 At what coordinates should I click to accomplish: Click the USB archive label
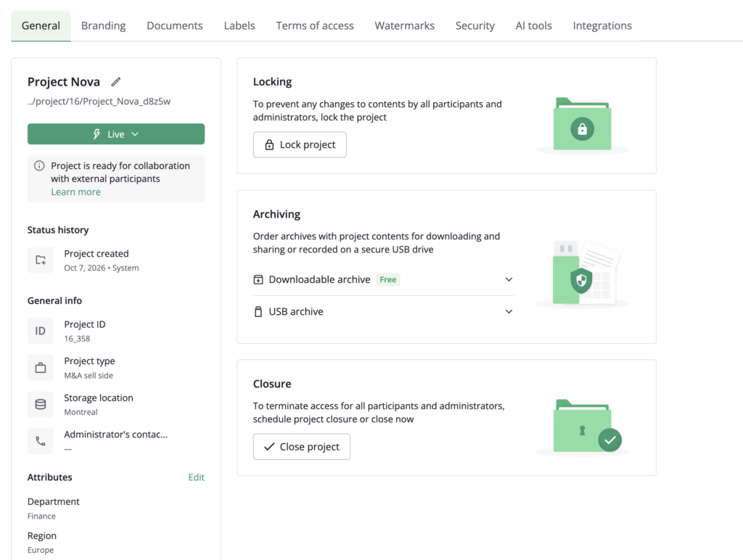(296, 312)
